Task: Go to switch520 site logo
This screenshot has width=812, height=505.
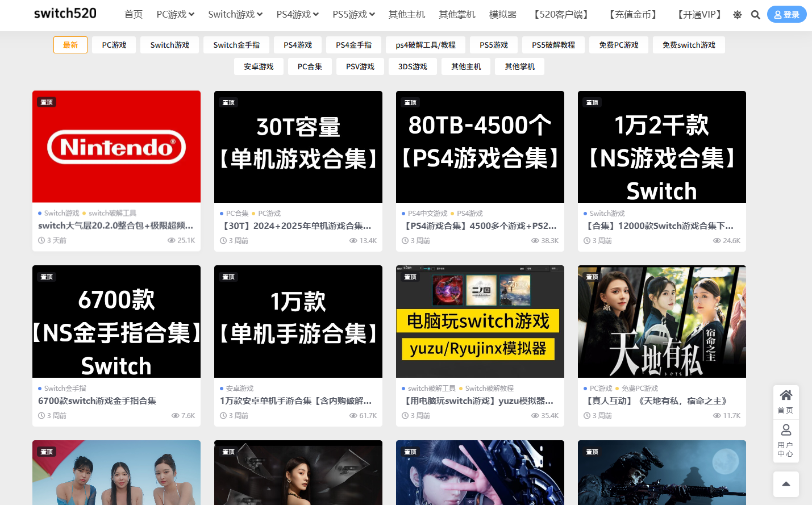Action: [x=65, y=13]
